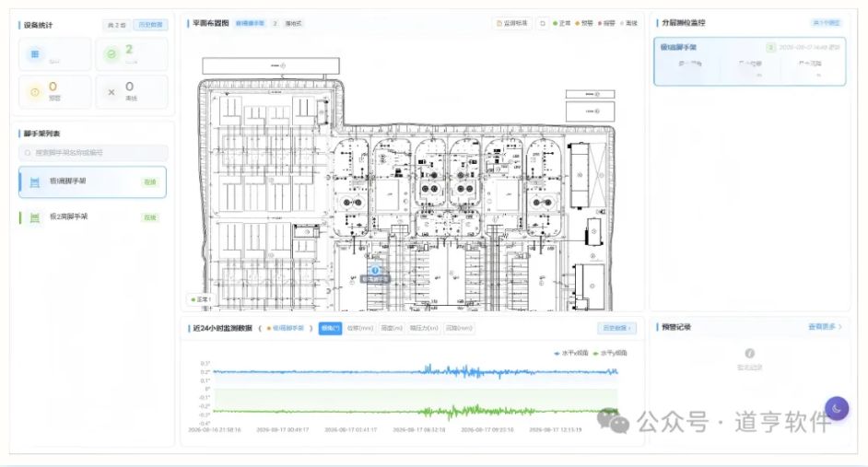868x467 pixels.
Task: Click the 监测标准 button above floor plan
Action: (x=512, y=23)
